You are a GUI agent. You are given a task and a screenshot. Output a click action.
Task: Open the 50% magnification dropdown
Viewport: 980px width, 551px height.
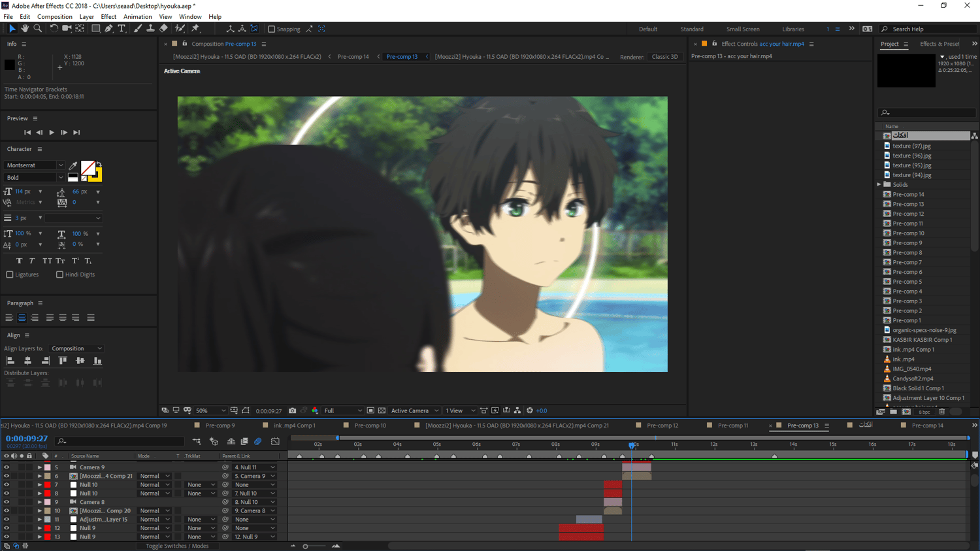click(210, 411)
